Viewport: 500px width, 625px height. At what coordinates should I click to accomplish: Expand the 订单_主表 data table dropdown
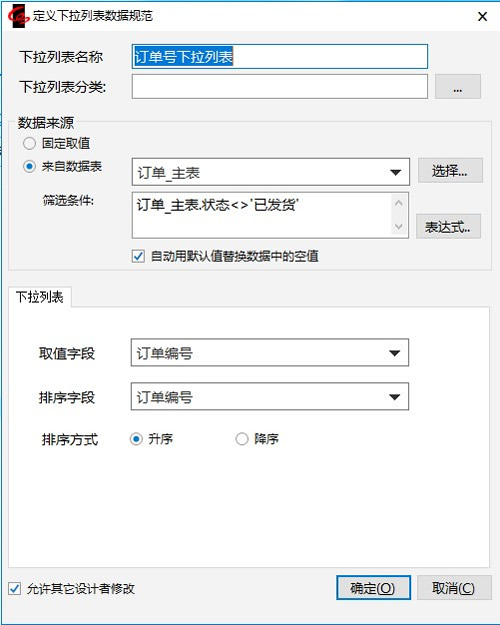(270, 172)
